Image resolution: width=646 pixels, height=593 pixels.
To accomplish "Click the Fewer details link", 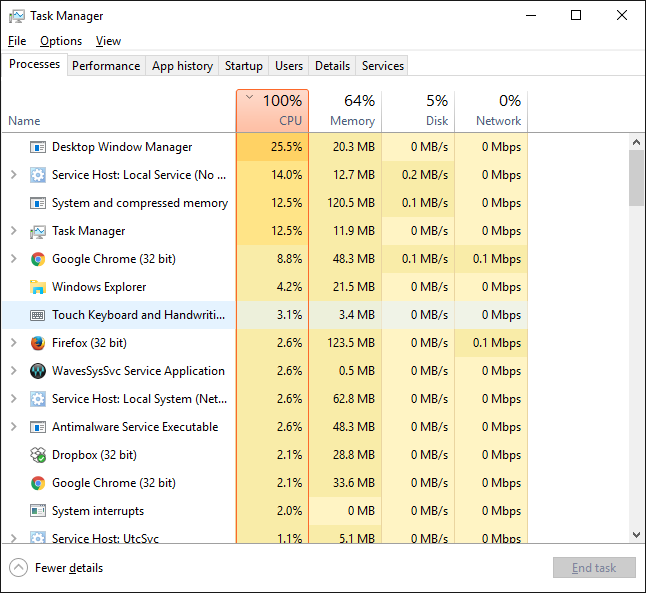I will pos(69,568).
